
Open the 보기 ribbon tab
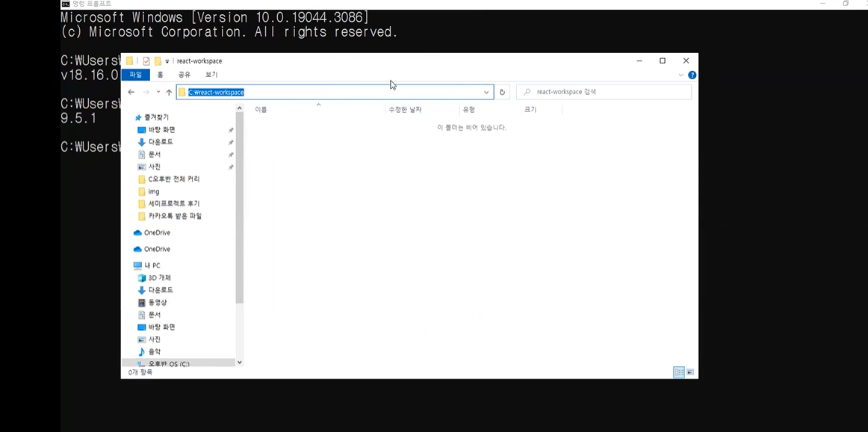[211, 75]
